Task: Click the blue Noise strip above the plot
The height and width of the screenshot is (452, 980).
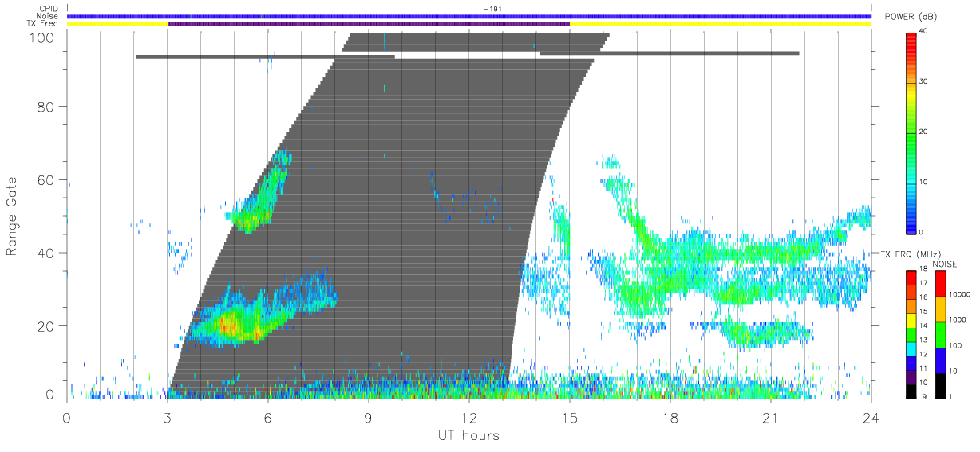Action: click(469, 16)
